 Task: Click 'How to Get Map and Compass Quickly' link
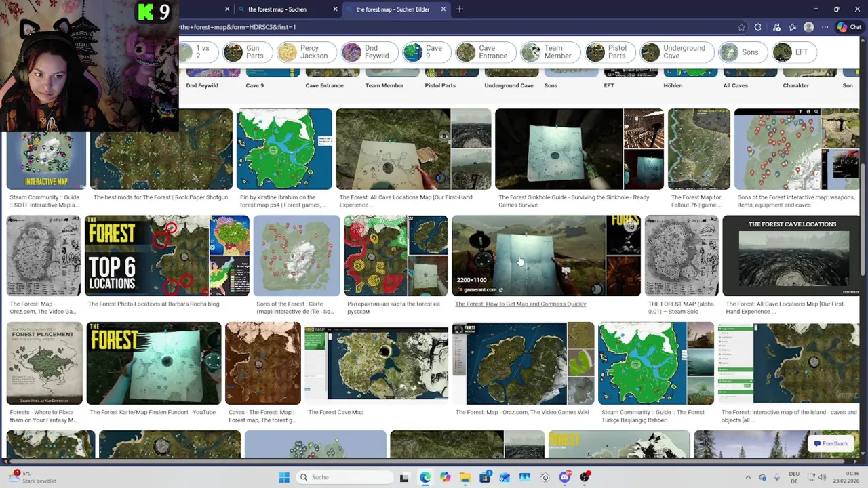click(x=521, y=304)
